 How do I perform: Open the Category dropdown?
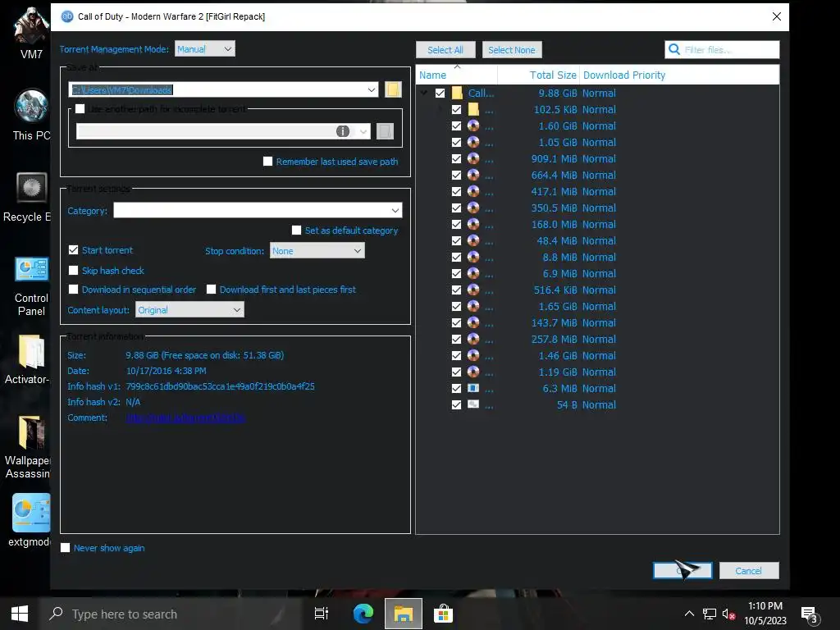pos(258,210)
